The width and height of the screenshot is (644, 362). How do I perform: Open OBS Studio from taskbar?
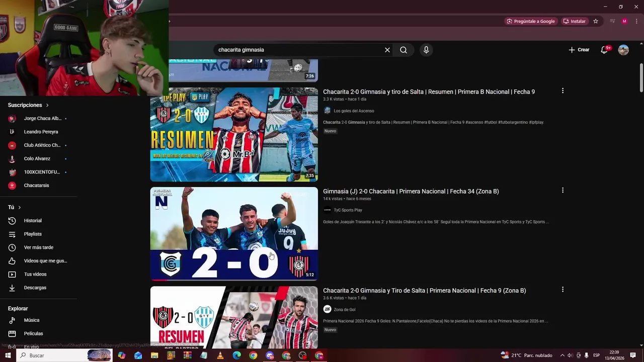[x=302, y=355]
